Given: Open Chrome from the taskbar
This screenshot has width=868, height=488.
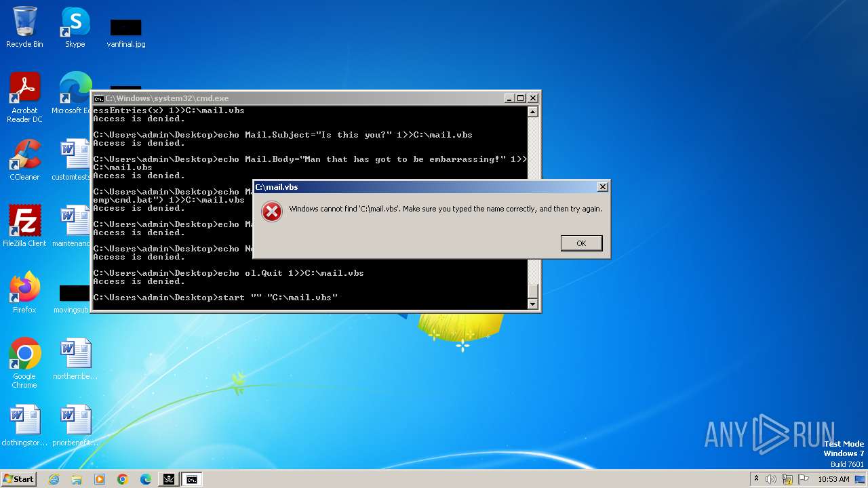Looking at the screenshot, I should (123, 479).
